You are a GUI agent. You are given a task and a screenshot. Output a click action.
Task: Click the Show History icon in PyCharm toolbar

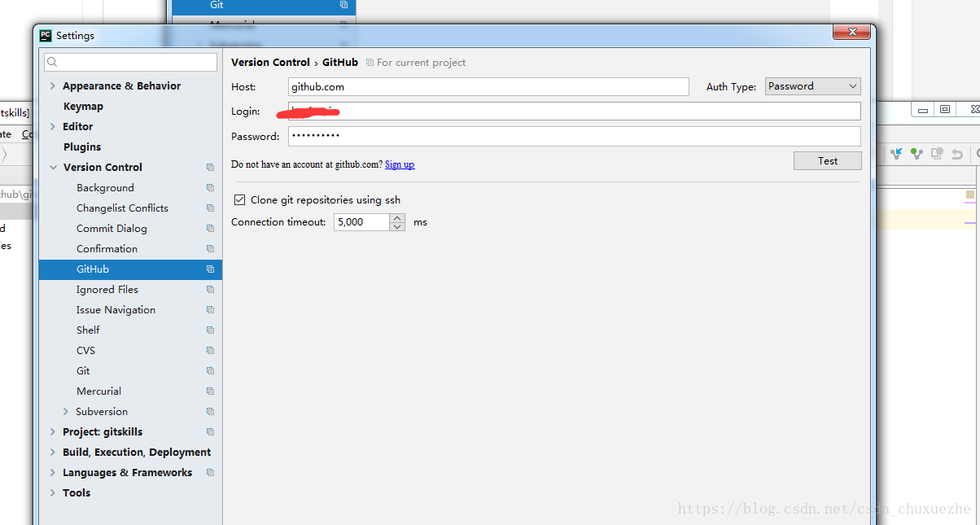tap(937, 153)
